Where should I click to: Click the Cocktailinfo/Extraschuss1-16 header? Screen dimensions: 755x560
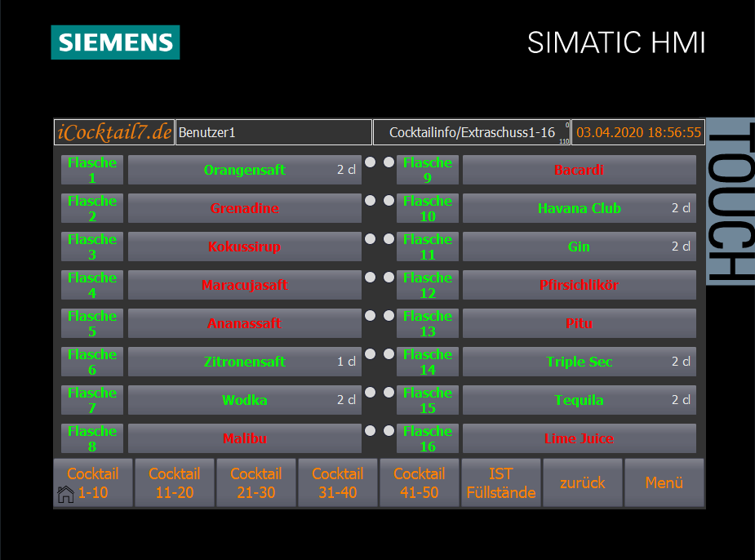471,132
